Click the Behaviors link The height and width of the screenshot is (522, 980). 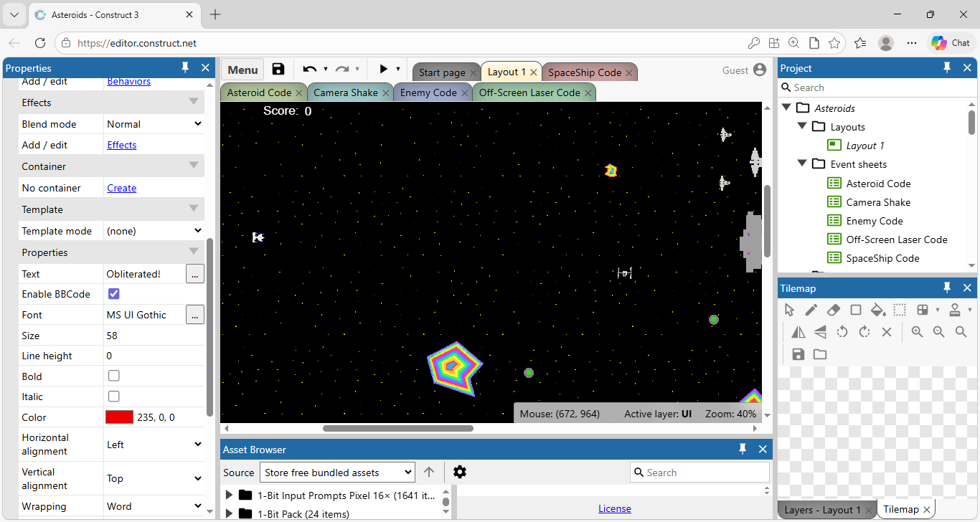129,81
